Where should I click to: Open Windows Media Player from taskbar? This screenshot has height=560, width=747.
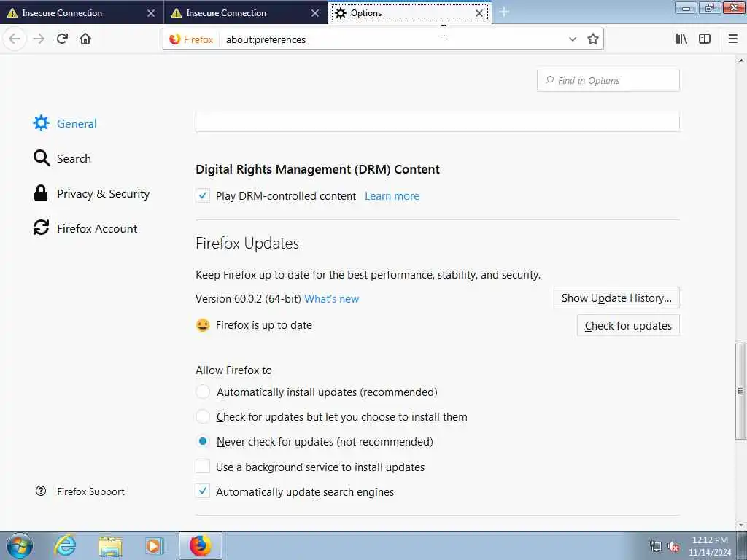(x=155, y=545)
